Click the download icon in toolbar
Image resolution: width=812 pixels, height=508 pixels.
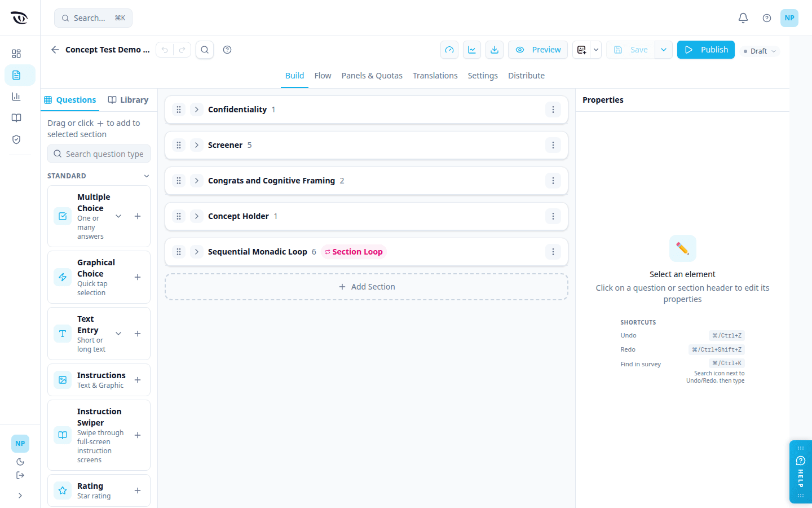click(x=495, y=50)
